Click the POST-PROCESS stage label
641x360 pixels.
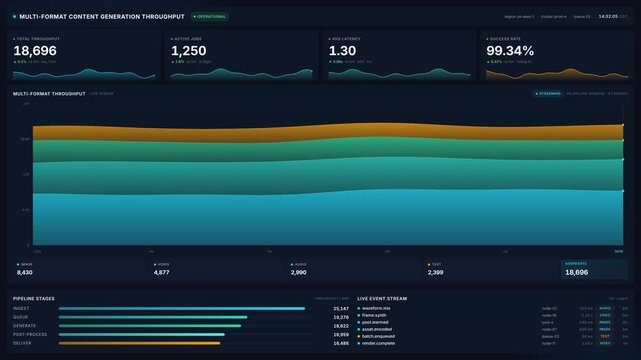(30, 335)
